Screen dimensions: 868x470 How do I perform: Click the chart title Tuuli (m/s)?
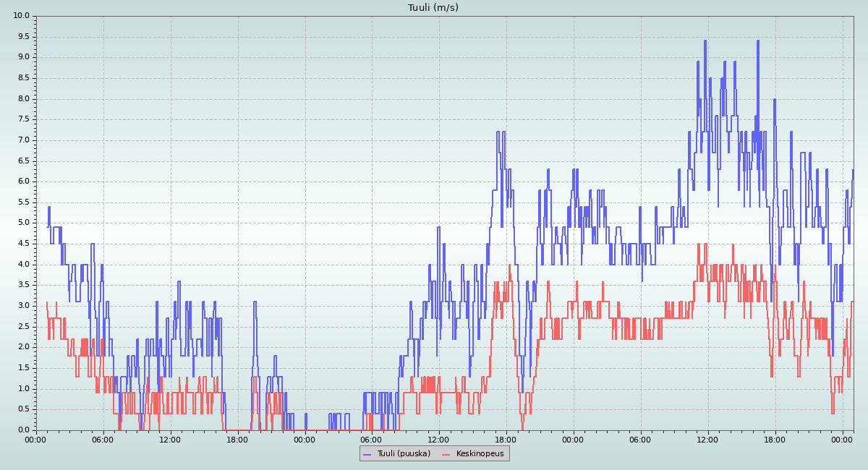pyautogui.click(x=433, y=8)
